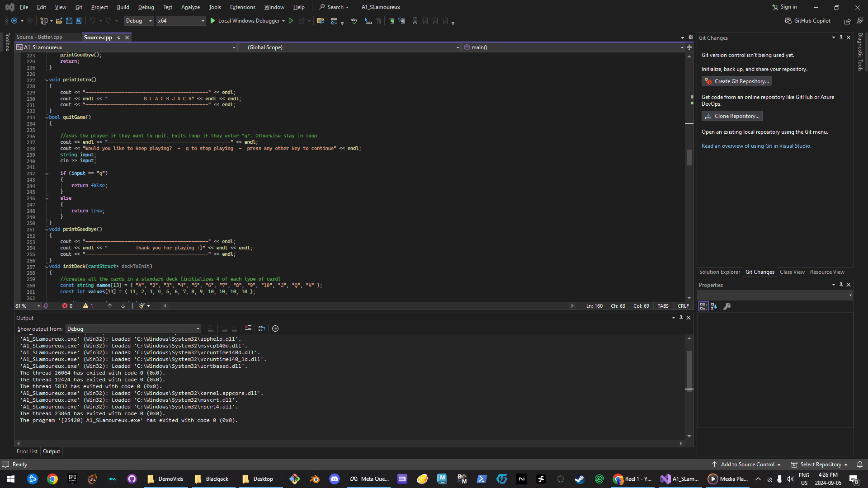
Task: Collapse the quitGame function fold arrow
Action: click(x=47, y=117)
